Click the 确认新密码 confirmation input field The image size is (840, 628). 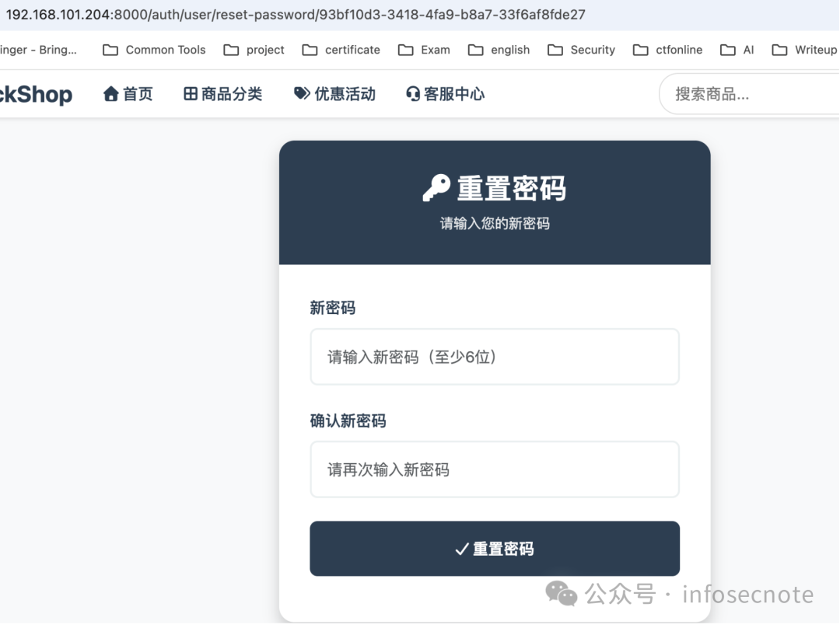point(495,469)
